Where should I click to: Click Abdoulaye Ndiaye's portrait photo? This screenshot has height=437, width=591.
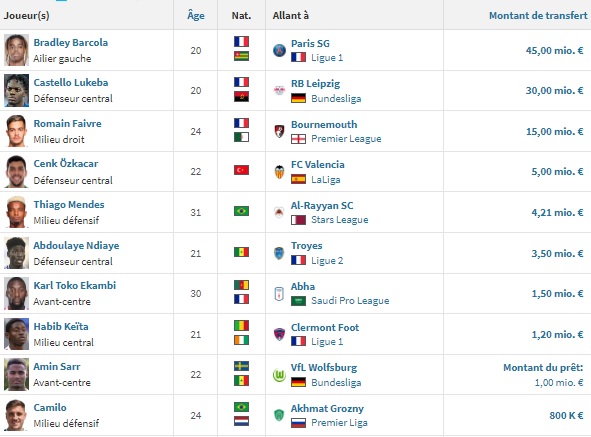click(16, 253)
